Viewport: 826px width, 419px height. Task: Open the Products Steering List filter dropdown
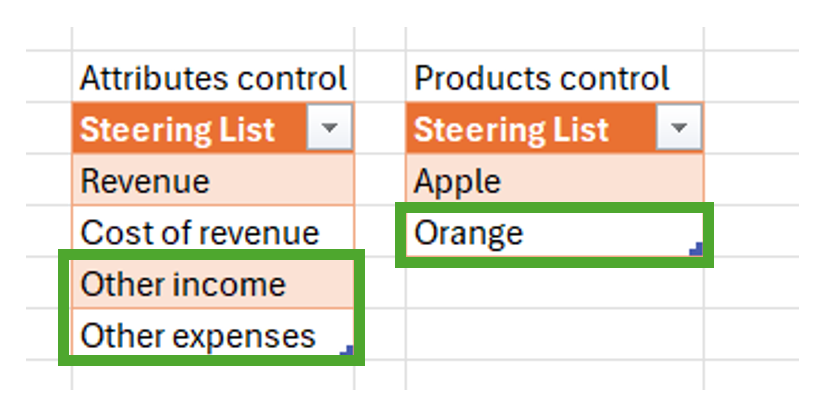[679, 129]
